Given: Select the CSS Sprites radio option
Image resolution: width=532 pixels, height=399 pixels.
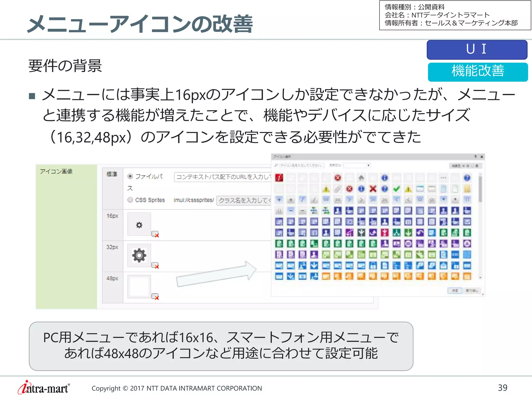Looking at the screenshot, I should (130, 200).
